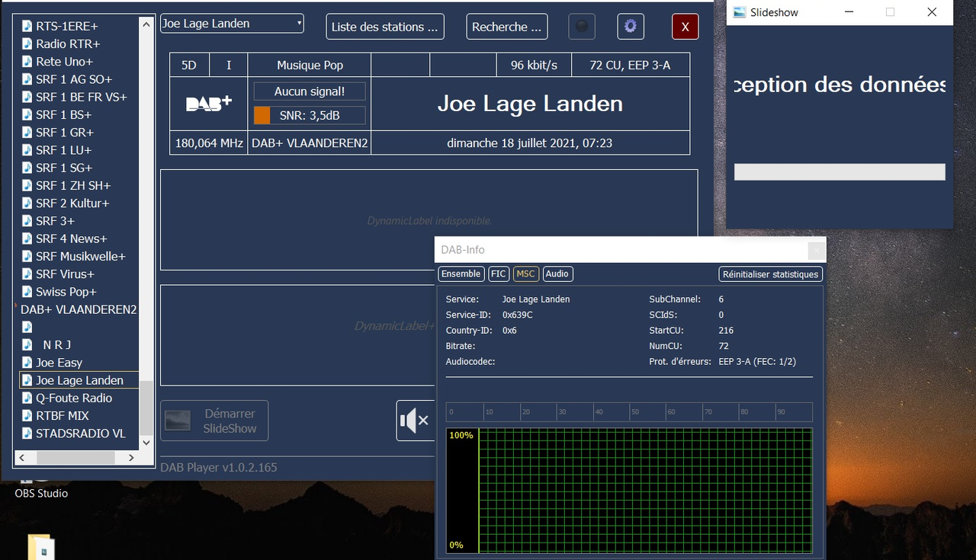Click the music note icon beside Rete Uno+
976x560 pixels.
click(x=27, y=62)
